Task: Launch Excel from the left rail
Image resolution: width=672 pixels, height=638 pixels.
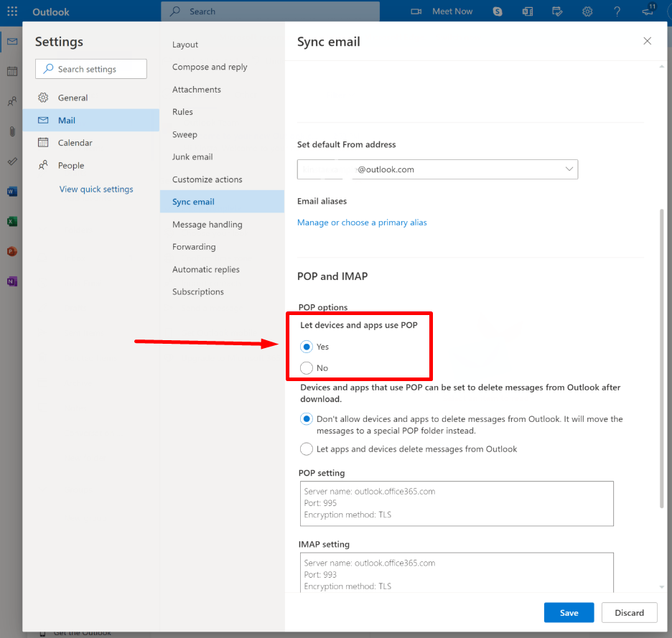Action: pos(12,221)
